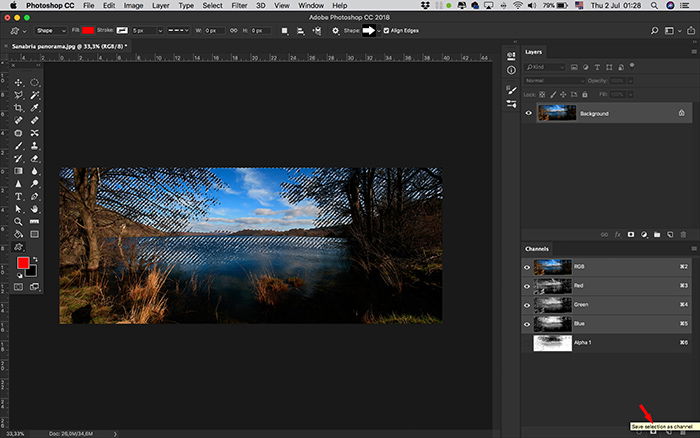Image resolution: width=700 pixels, height=438 pixels.
Task: Select the Crop tool
Action: click(18, 108)
